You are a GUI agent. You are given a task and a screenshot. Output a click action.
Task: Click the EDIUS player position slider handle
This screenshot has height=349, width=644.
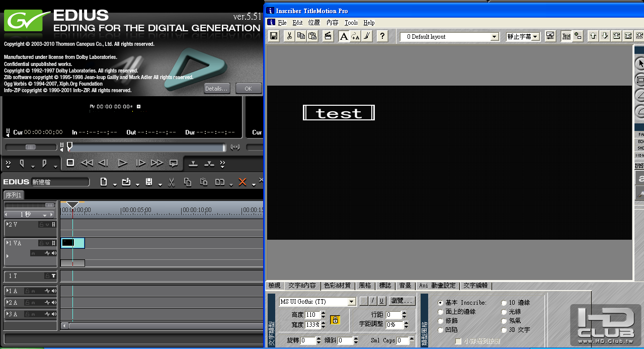point(70,146)
